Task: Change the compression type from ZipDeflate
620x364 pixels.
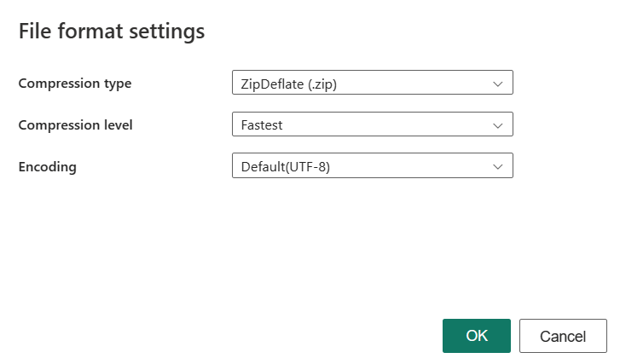Action: (372, 84)
